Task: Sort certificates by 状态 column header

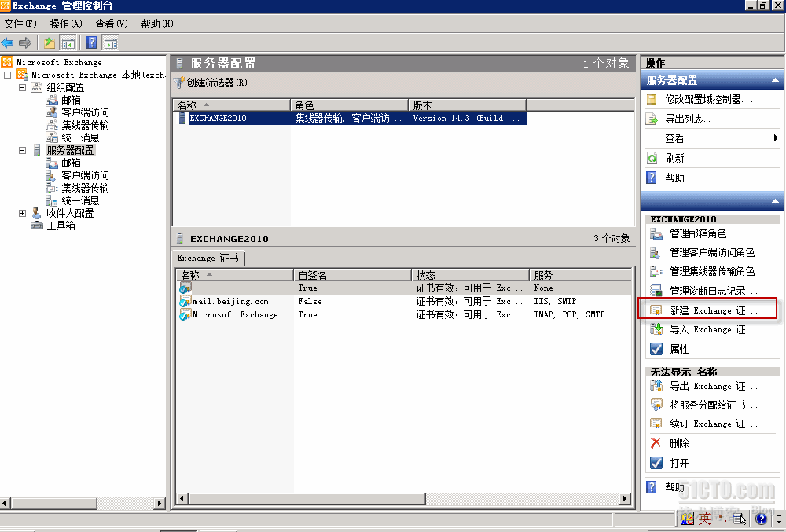Action: click(x=471, y=275)
